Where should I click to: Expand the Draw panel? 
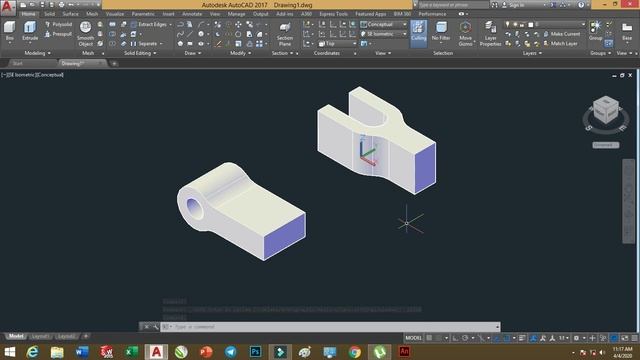(192, 53)
